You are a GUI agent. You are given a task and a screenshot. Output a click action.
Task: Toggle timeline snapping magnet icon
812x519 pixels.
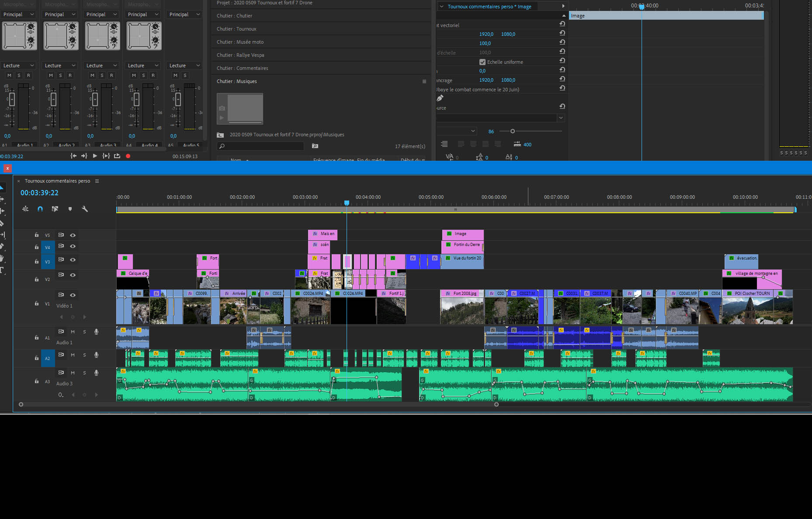(x=40, y=209)
